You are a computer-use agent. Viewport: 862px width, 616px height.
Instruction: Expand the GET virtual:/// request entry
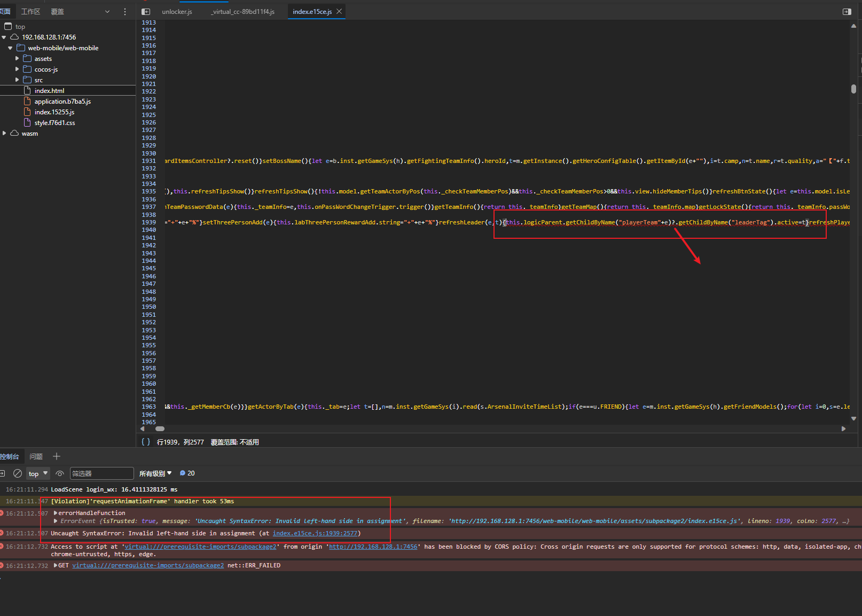click(x=56, y=565)
